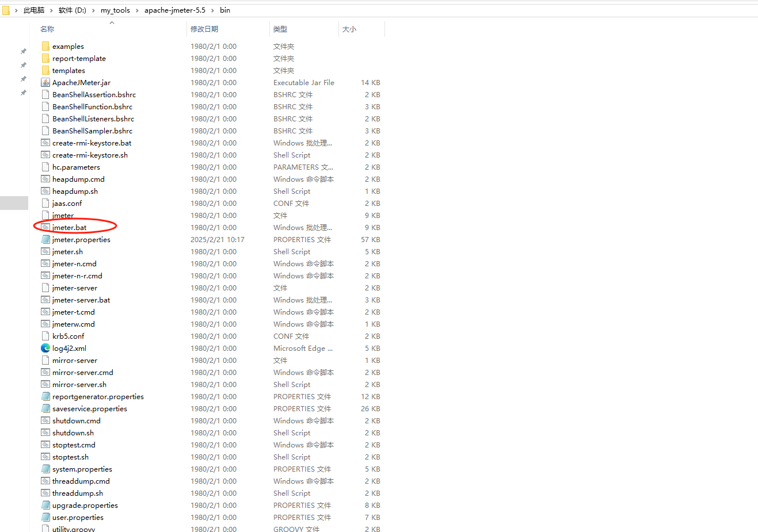Click the PARAMETERS type cell
758x532 pixels.
point(303,167)
